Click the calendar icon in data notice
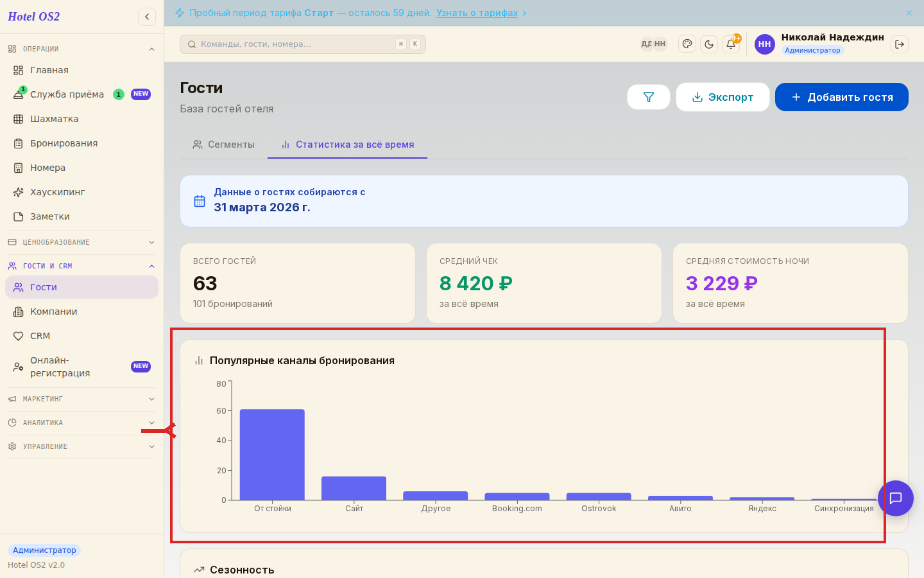 click(200, 201)
